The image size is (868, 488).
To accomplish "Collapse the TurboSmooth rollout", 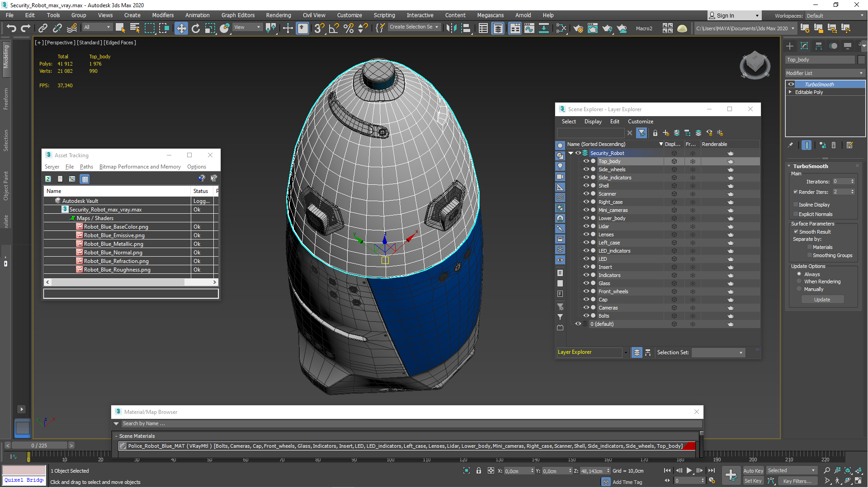I will (788, 166).
